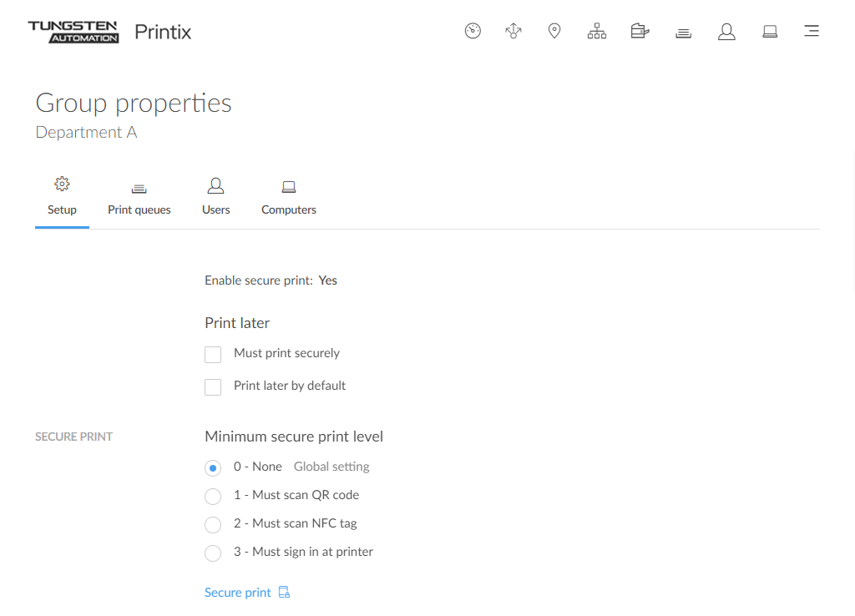Open the Dashboard gauge icon
The width and height of the screenshot is (855, 616).
(x=473, y=32)
